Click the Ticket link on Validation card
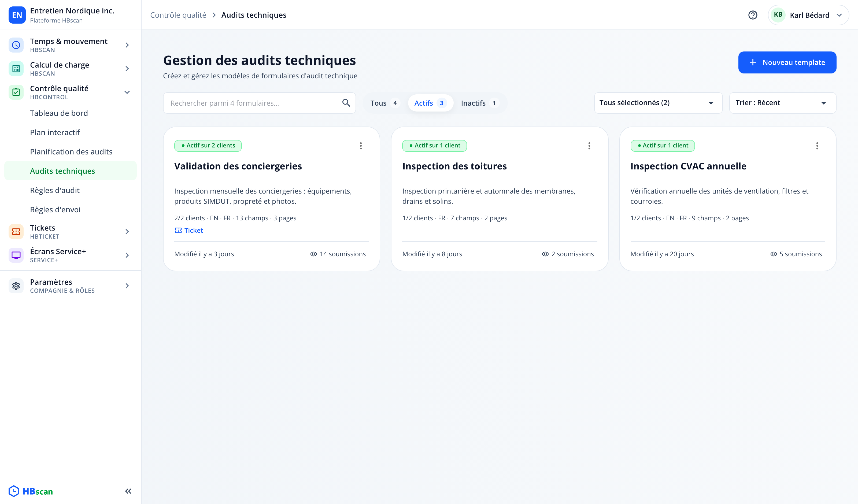The width and height of the screenshot is (858, 504). (x=188, y=231)
